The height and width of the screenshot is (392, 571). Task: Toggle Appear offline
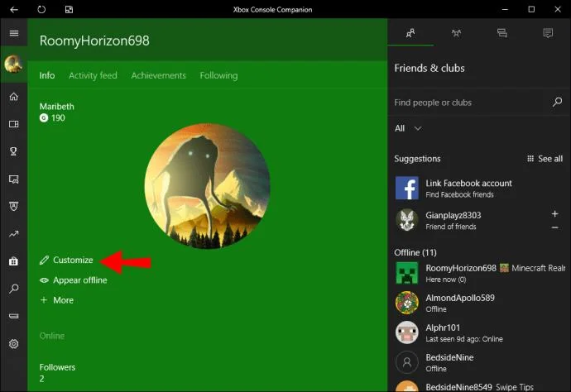point(74,280)
